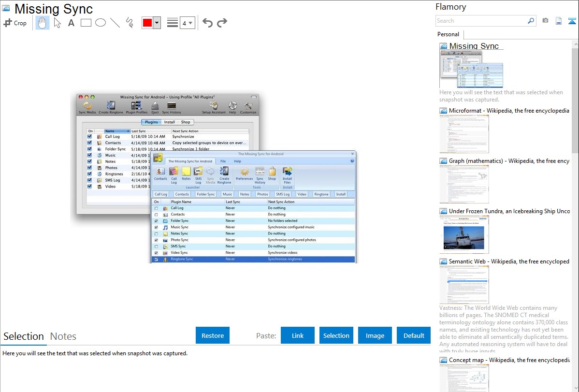Activate the hand pan tool
The image size is (579, 392).
coord(42,23)
